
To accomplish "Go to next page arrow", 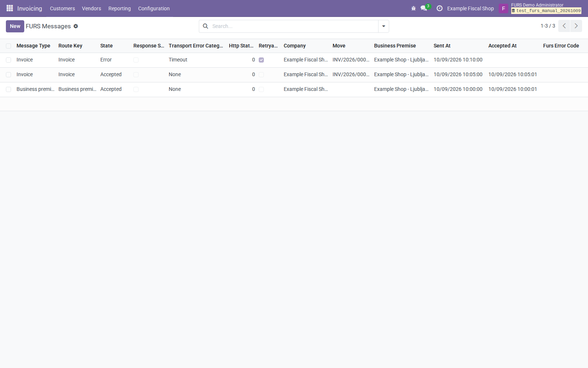I will coord(576,26).
